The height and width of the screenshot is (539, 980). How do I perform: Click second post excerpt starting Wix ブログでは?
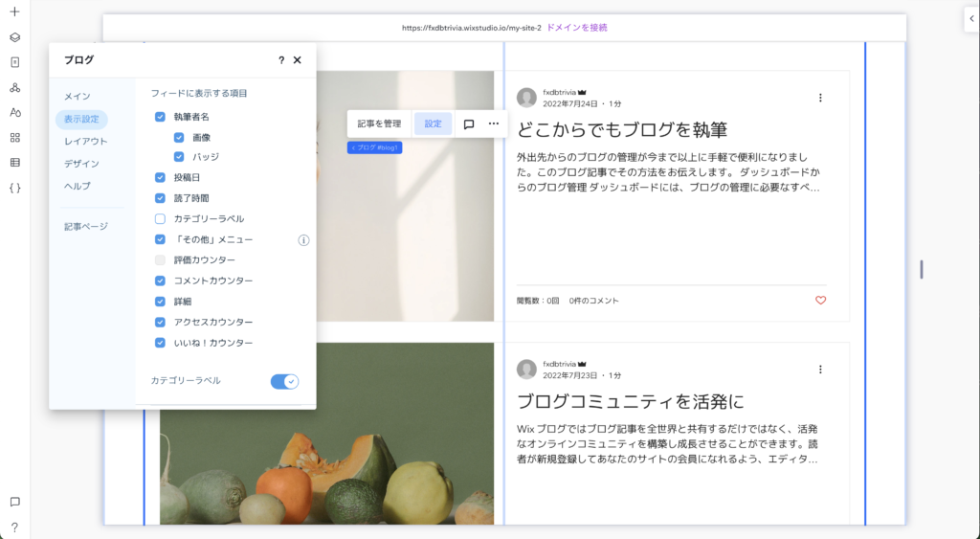[x=667, y=444]
